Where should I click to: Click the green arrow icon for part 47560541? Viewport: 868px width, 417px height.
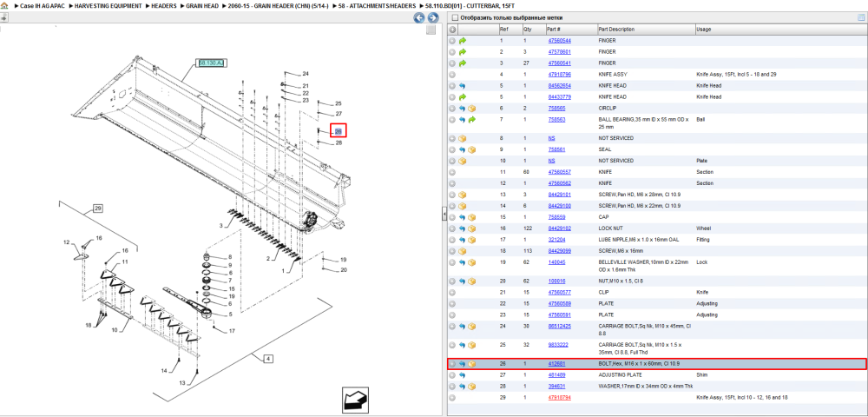tap(463, 63)
